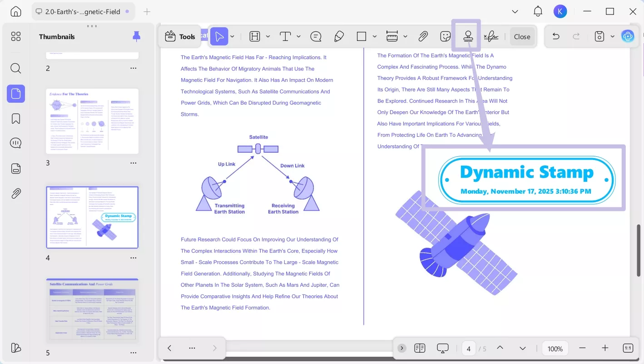Select the page 3 thumbnail
The height and width of the screenshot is (364, 644).
pyautogui.click(x=92, y=121)
